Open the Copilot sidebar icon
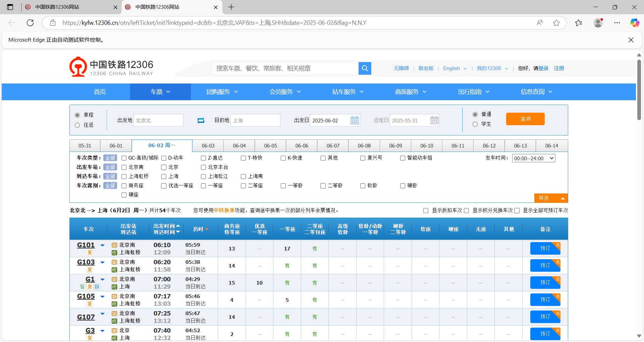 click(x=635, y=23)
